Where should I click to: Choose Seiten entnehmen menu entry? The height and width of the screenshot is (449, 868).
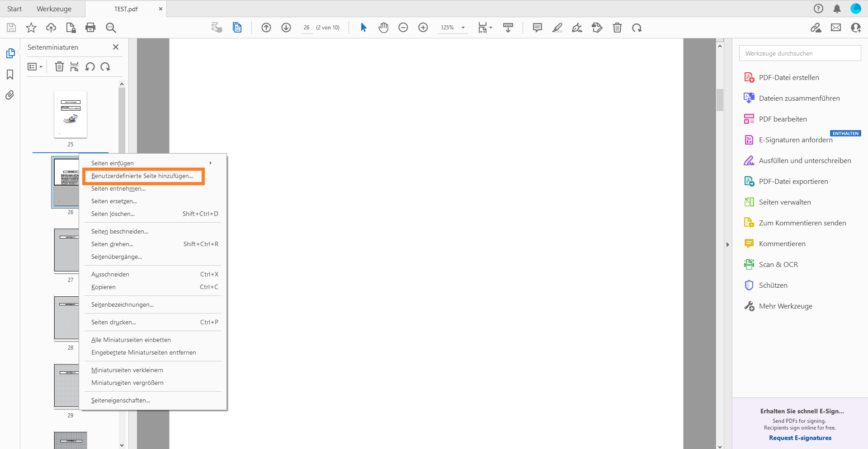click(118, 188)
